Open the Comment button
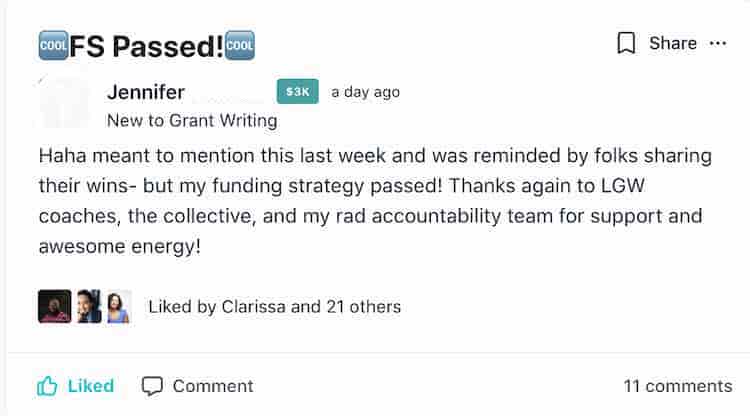 pyautogui.click(x=197, y=386)
